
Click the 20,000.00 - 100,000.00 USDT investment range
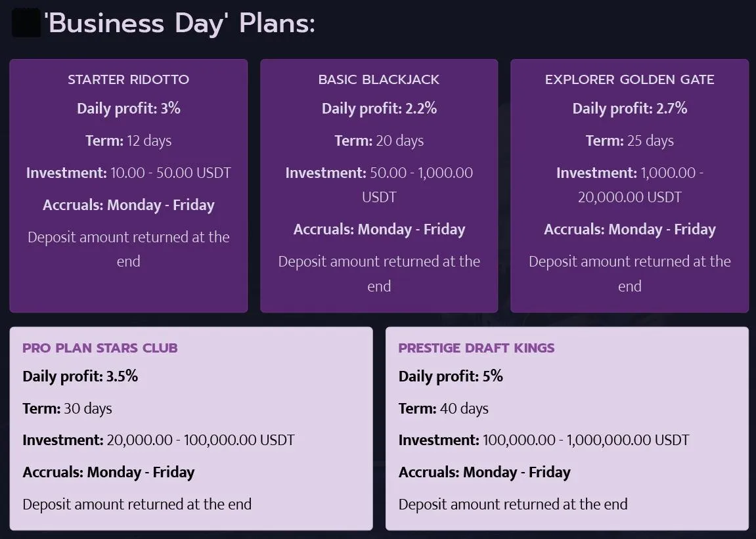(x=200, y=440)
